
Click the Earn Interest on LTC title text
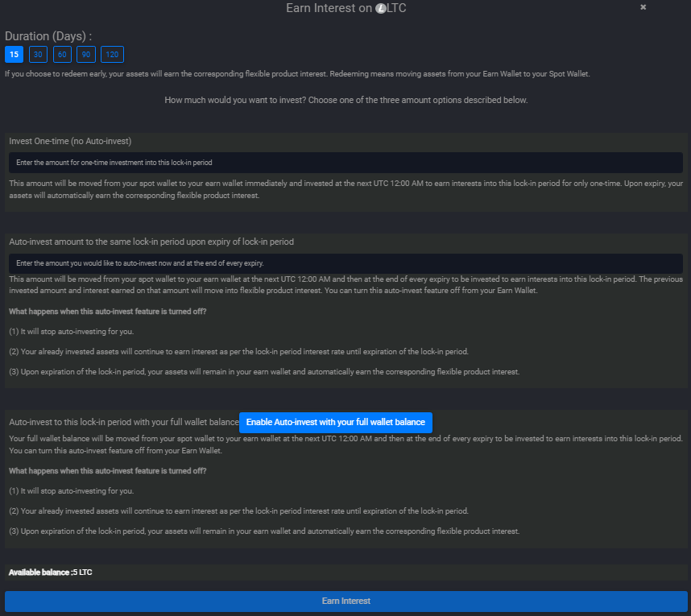click(352, 7)
